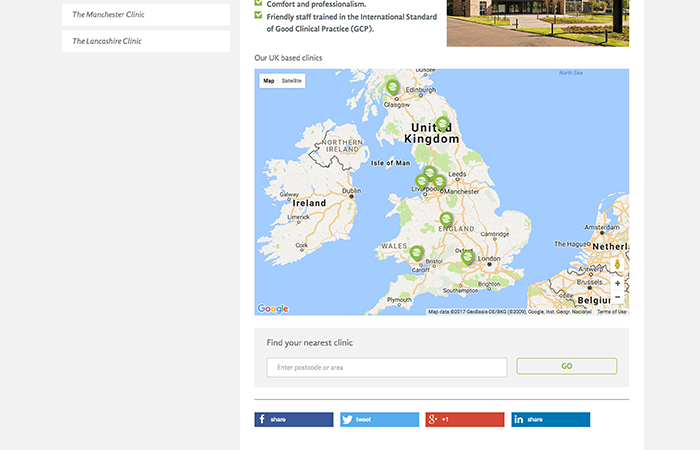Image resolution: width=700 pixels, height=450 pixels.
Task: Select the Map view tab
Action: click(269, 81)
